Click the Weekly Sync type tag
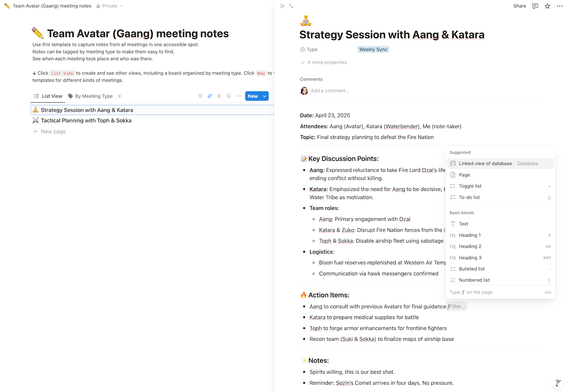 coord(373,49)
